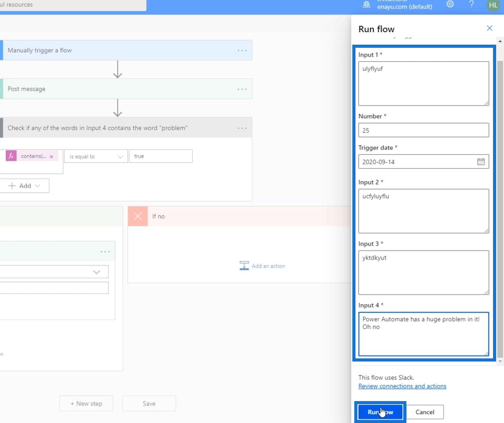Click the 'This flow uses Slack.' text

[386, 378]
